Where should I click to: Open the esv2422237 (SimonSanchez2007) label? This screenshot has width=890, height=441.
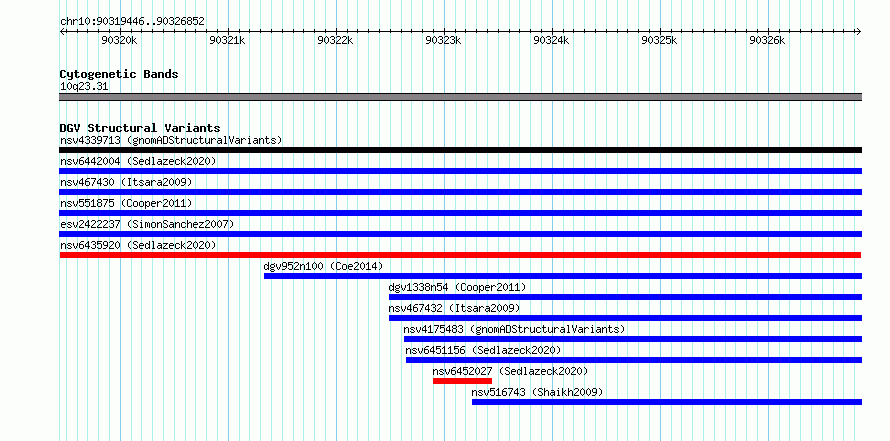[x=147, y=224]
